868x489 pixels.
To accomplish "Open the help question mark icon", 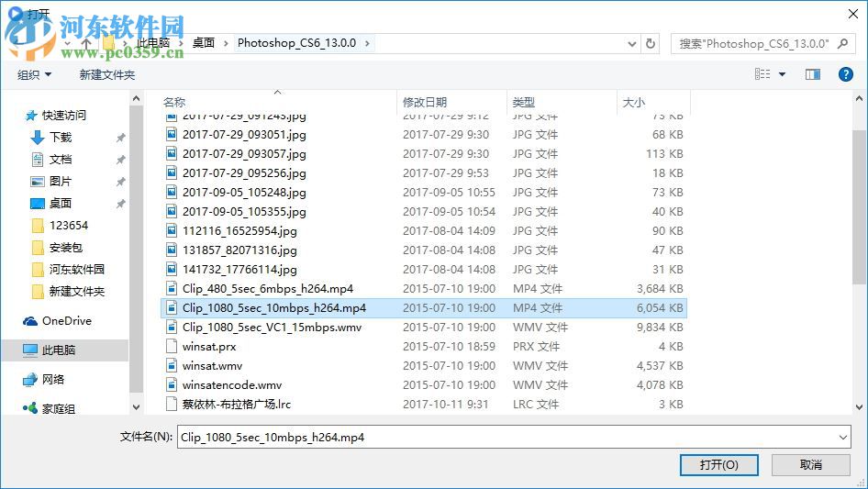I will coord(845,74).
